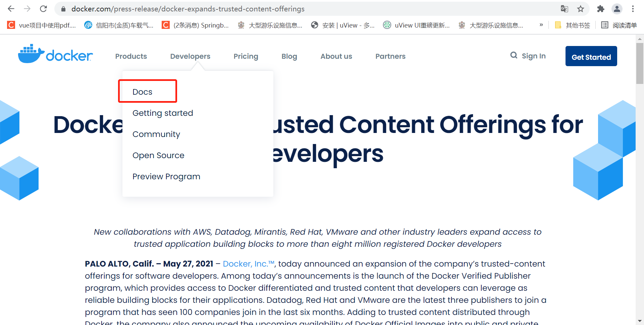Bookmark this page with star icon
The height and width of the screenshot is (325, 644).
(x=581, y=9)
